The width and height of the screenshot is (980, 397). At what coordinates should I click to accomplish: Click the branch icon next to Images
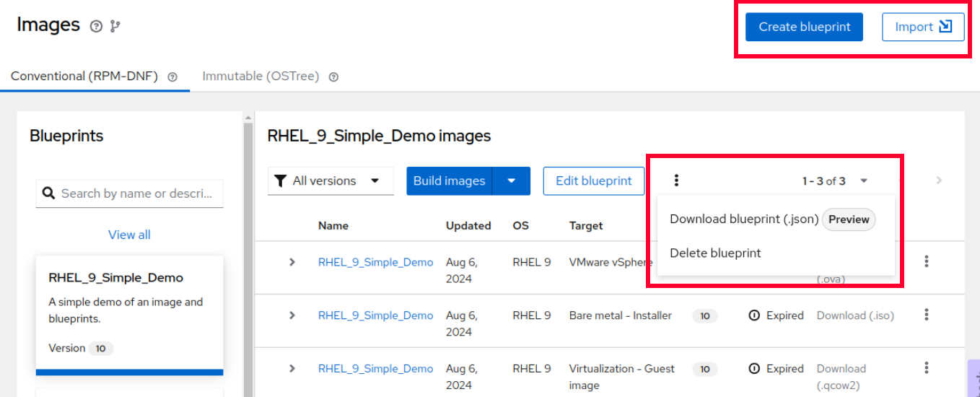[x=115, y=26]
